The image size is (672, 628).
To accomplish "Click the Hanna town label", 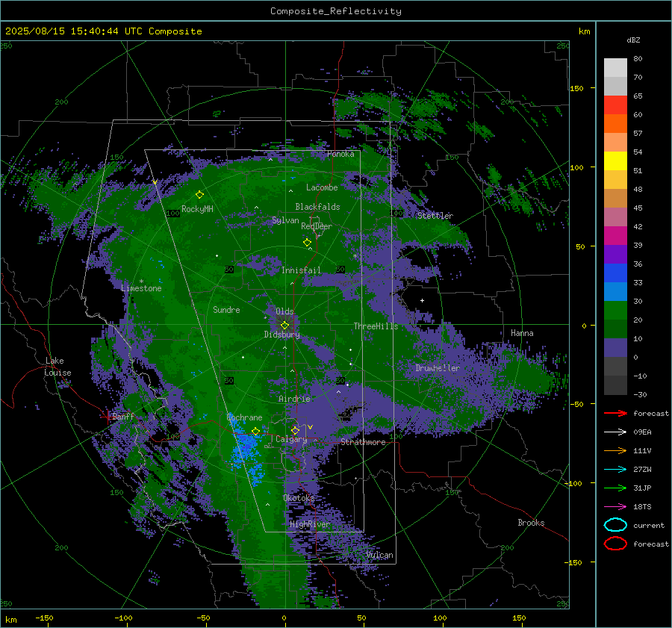I will coord(522,333).
